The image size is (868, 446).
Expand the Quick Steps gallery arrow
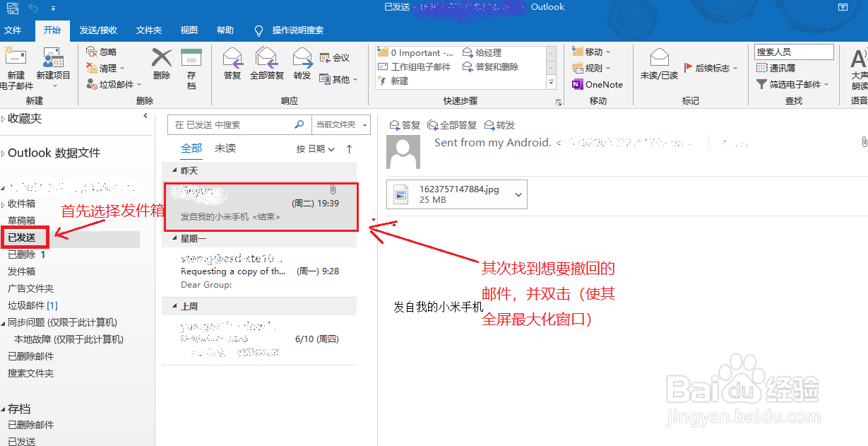pyautogui.click(x=552, y=83)
